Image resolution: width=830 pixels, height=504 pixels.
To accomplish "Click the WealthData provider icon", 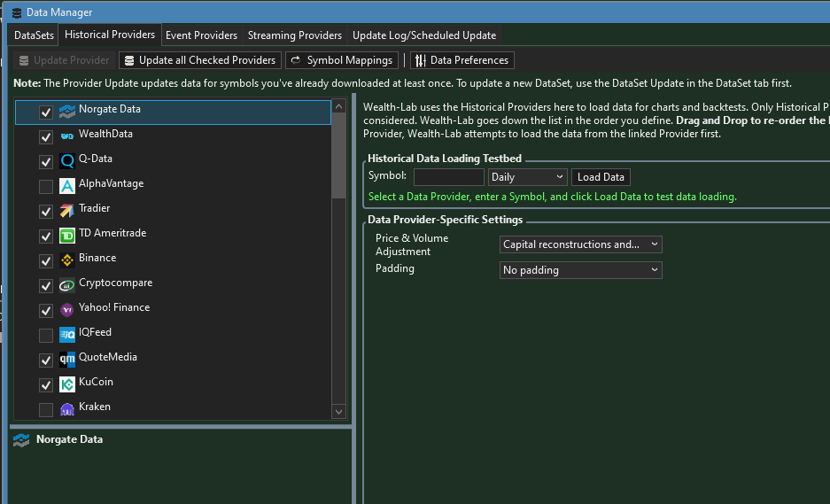I will click(67, 136).
